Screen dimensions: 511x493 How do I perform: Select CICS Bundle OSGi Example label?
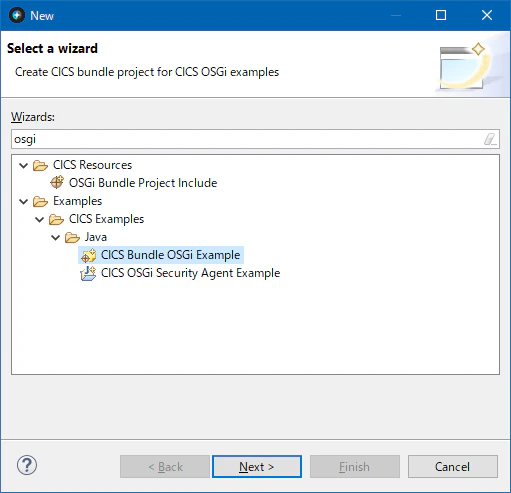(170, 255)
